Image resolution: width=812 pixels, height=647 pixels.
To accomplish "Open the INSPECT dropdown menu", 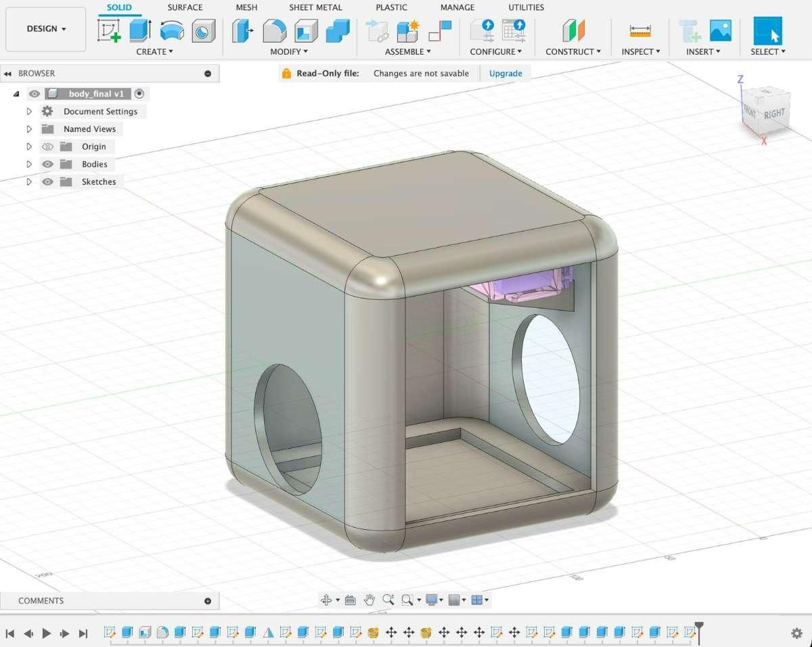I will (x=640, y=51).
